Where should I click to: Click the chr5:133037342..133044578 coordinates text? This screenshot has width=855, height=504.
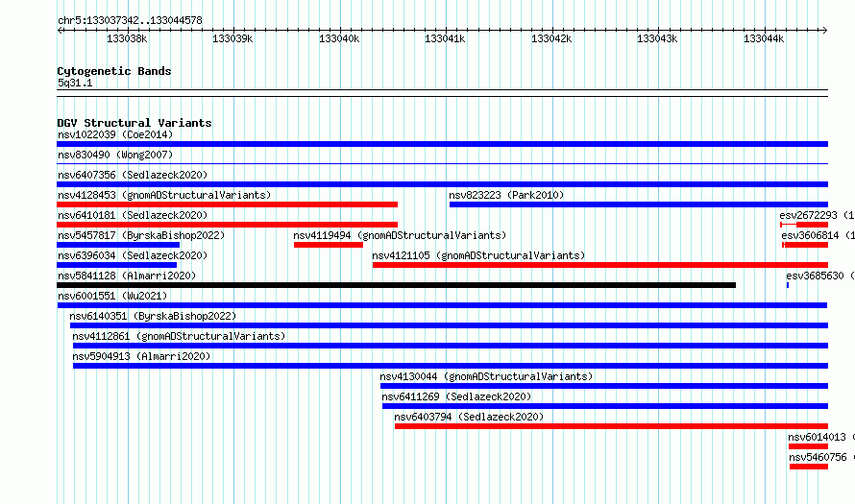[x=130, y=20]
